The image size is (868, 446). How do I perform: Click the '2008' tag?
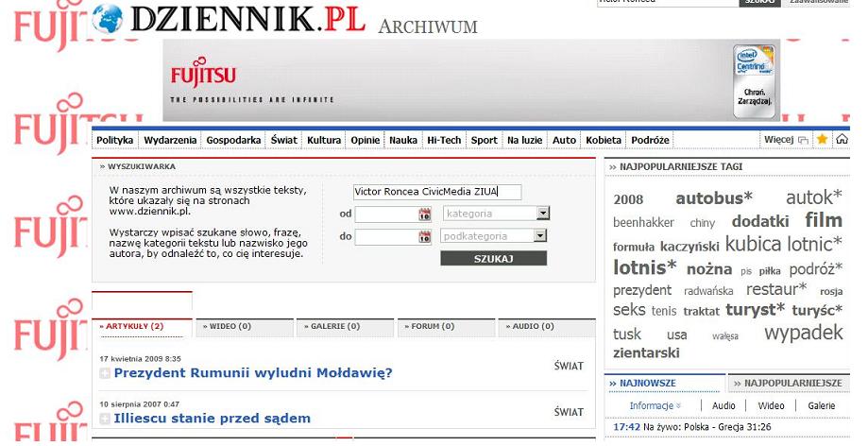pyautogui.click(x=628, y=200)
